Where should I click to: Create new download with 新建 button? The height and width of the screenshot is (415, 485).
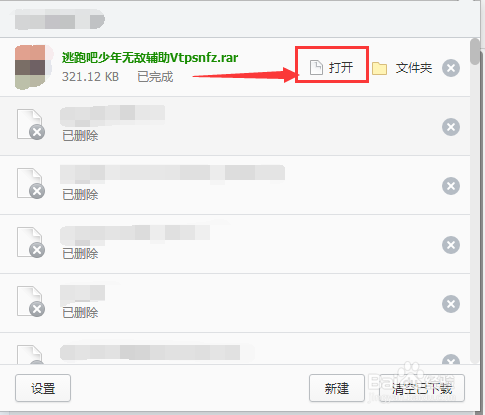(x=337, y=388)
